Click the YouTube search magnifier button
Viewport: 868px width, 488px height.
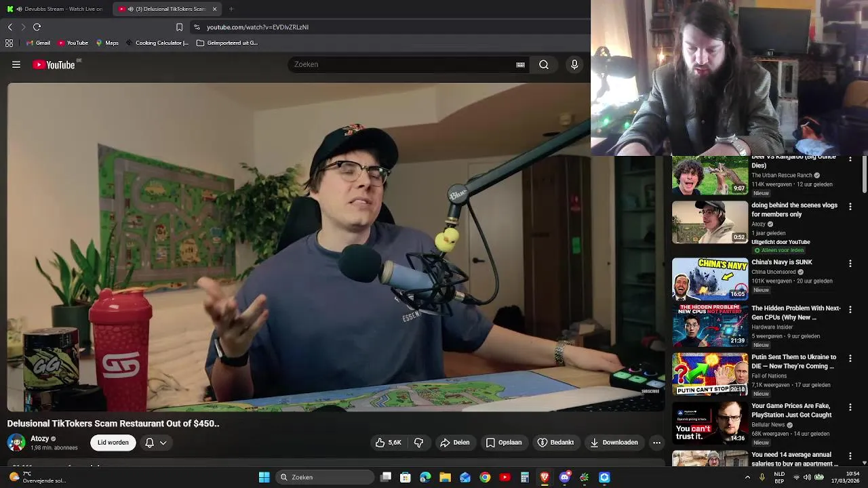point(544,64)
